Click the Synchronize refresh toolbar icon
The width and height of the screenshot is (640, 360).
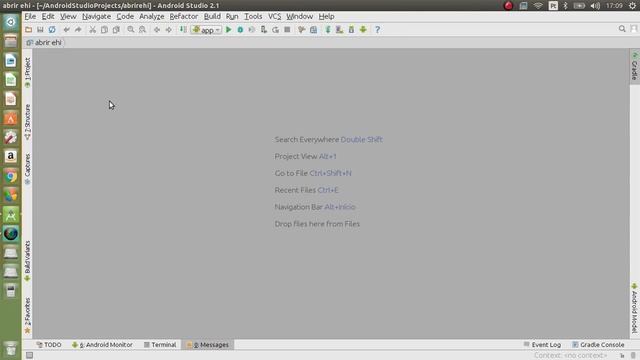click(52, 29)
